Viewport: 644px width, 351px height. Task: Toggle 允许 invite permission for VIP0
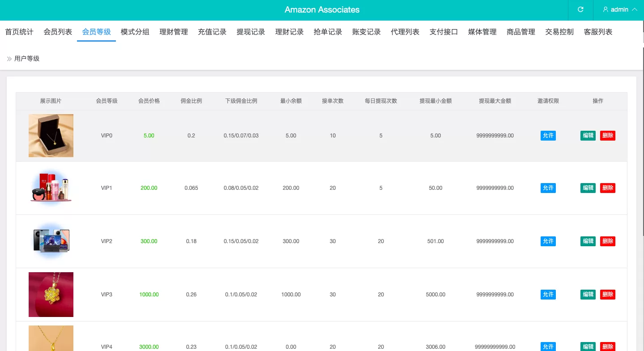pos(548,136)
